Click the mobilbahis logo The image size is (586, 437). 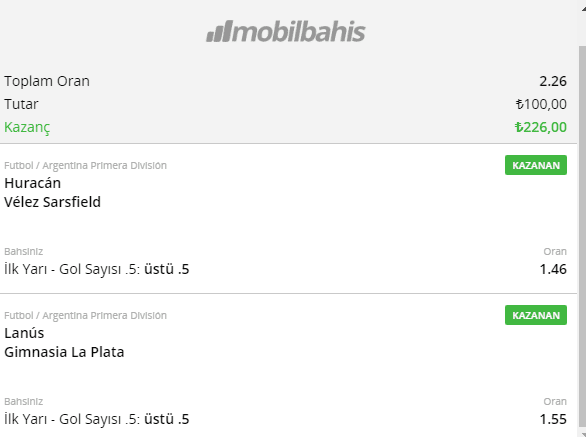point(286,31)
